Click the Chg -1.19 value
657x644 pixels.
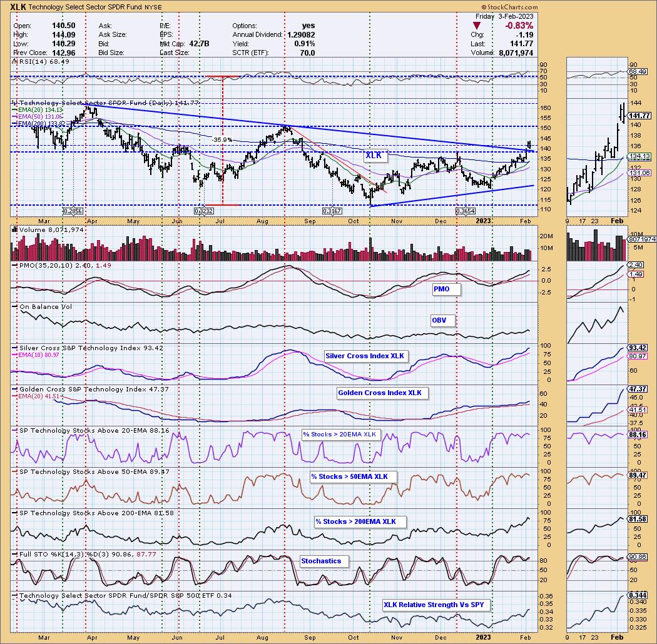(x=524, y=35)
